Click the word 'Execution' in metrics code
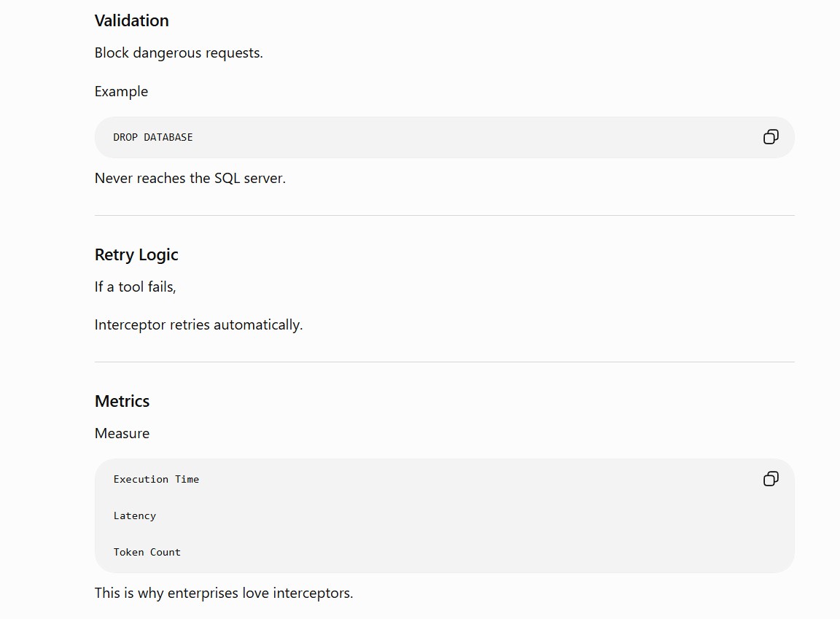840x619 pixels. 141,479
